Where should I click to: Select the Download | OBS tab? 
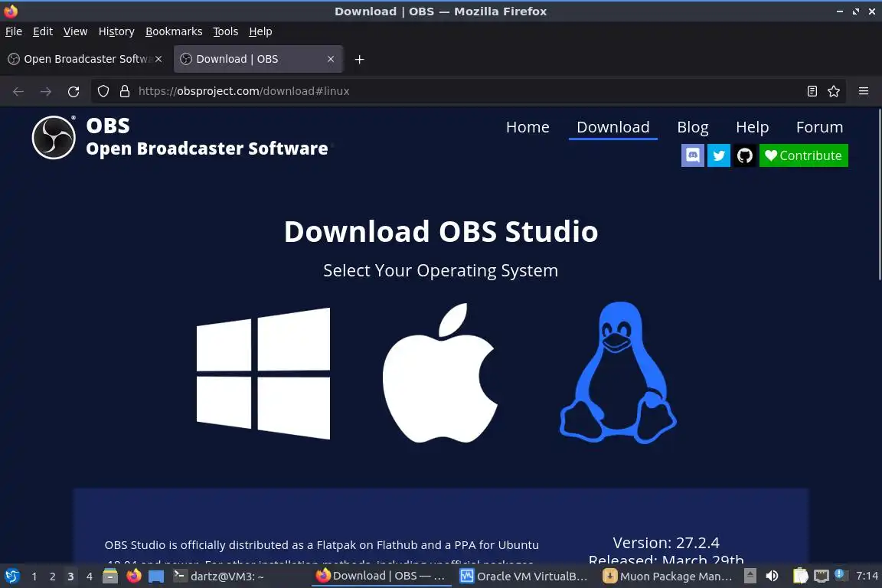[258, 59]
